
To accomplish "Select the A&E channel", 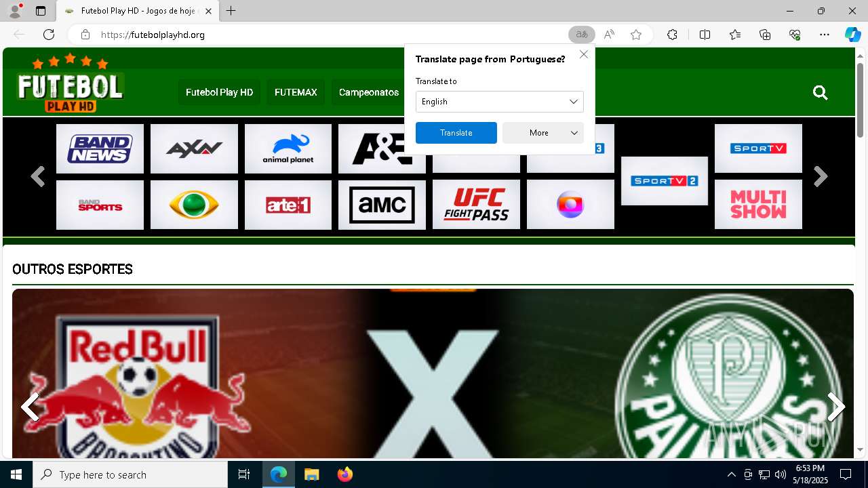I will (x=382, y=148).
